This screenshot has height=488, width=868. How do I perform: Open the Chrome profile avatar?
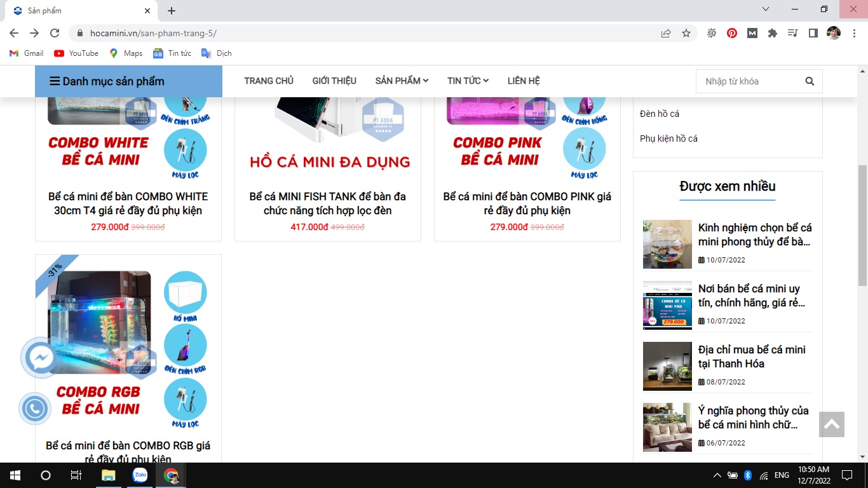pos(834,33)
